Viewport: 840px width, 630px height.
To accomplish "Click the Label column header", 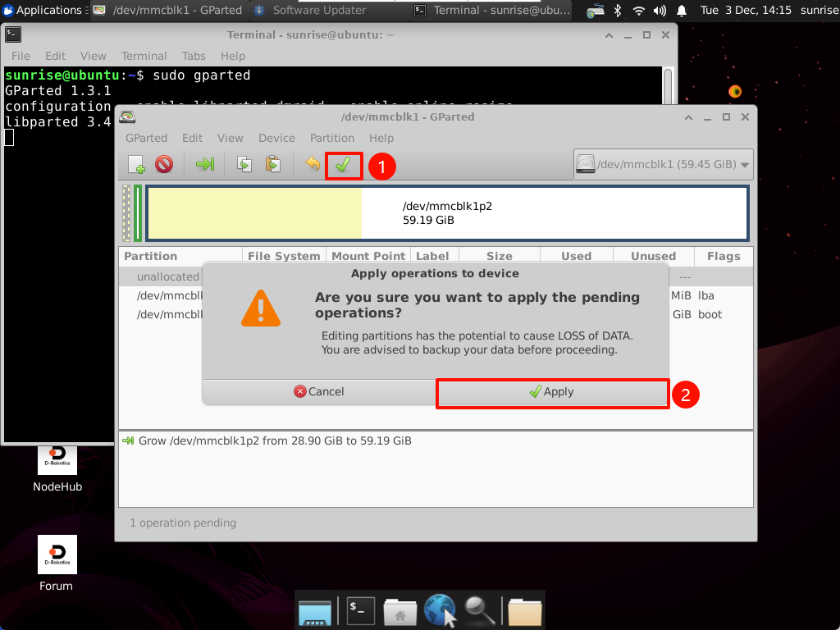I will pos(433,256).
